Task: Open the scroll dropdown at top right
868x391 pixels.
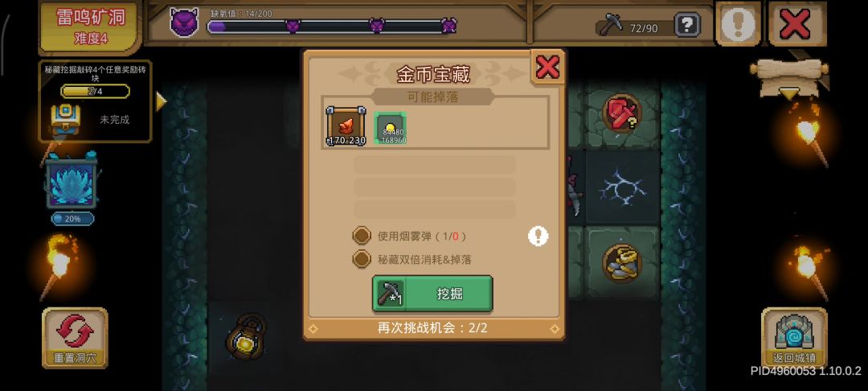Action: pyautogui.click(x=789, y=76)
